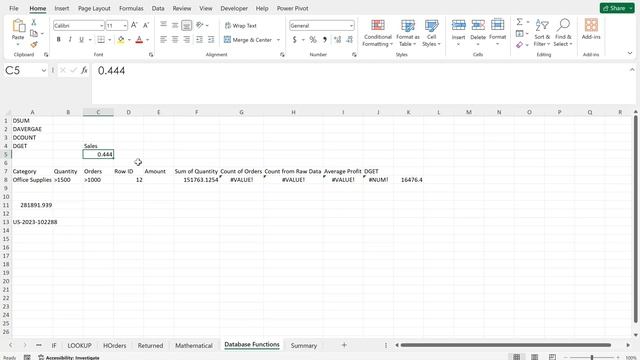Click the Borders icon
640x360 pixels.
coord(101,40)
